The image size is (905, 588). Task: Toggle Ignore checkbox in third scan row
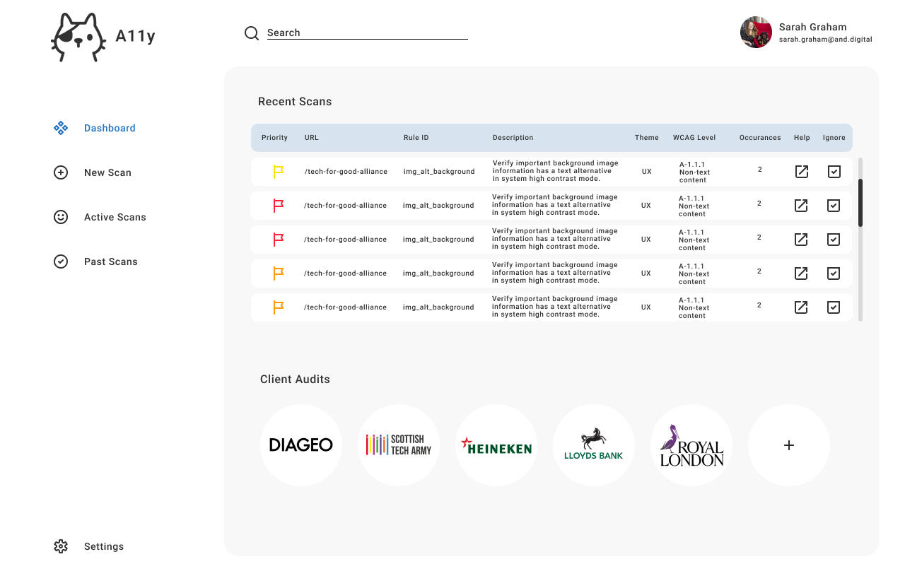(834, 240)
